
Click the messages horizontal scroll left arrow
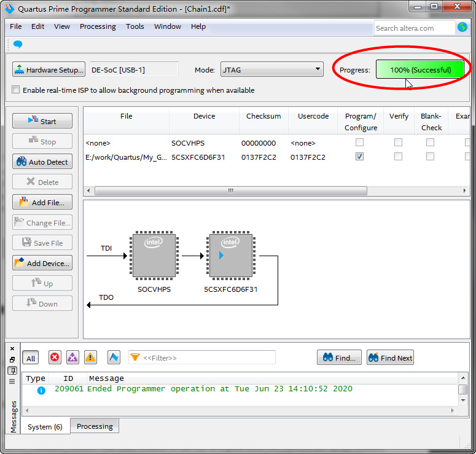(27, 410)
